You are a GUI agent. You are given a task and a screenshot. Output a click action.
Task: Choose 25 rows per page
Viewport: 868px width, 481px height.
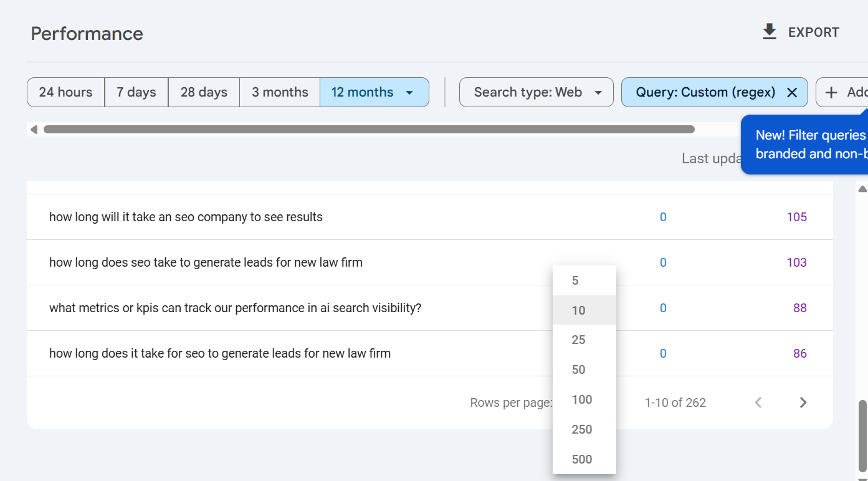pos(579,340)
